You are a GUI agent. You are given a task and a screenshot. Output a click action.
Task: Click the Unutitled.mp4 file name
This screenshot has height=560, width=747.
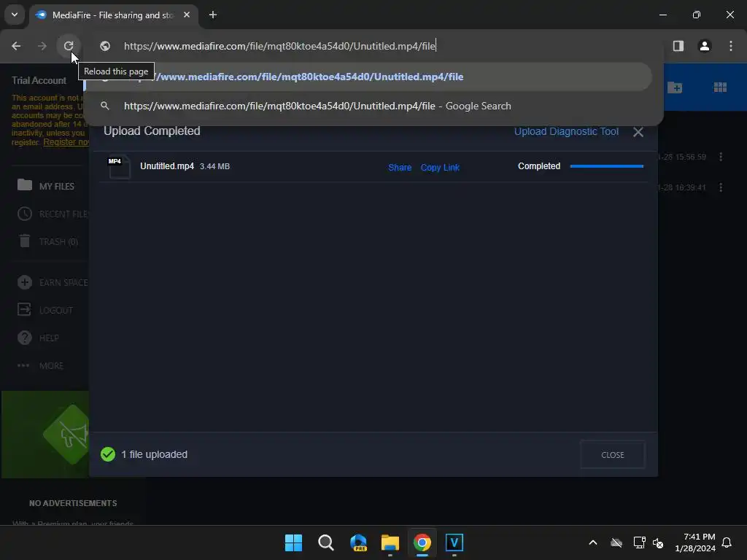pyautogui.click(x=167, y=166)
